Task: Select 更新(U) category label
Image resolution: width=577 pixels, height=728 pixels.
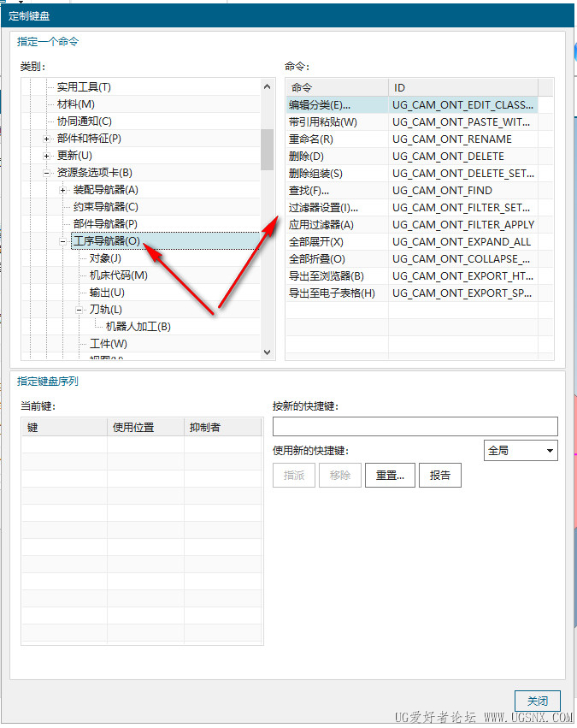Action: pos(74,156)
